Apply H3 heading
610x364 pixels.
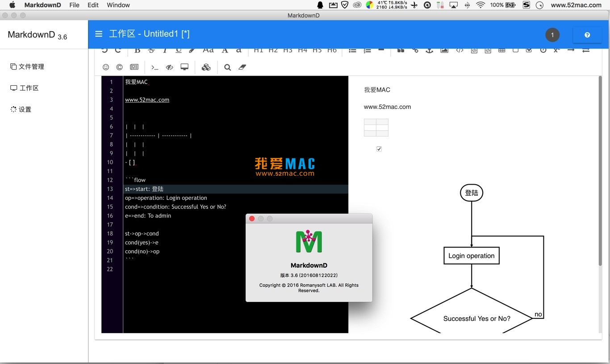[288, 50]
